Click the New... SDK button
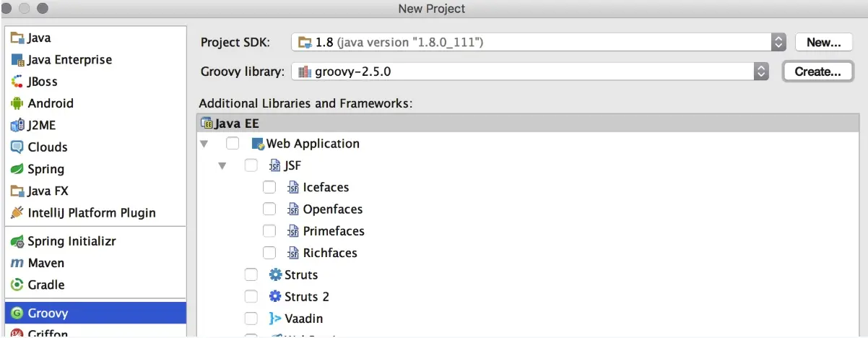Image resolution: width=868 pixels, height=338 pixels. click(x=824, y=43)
